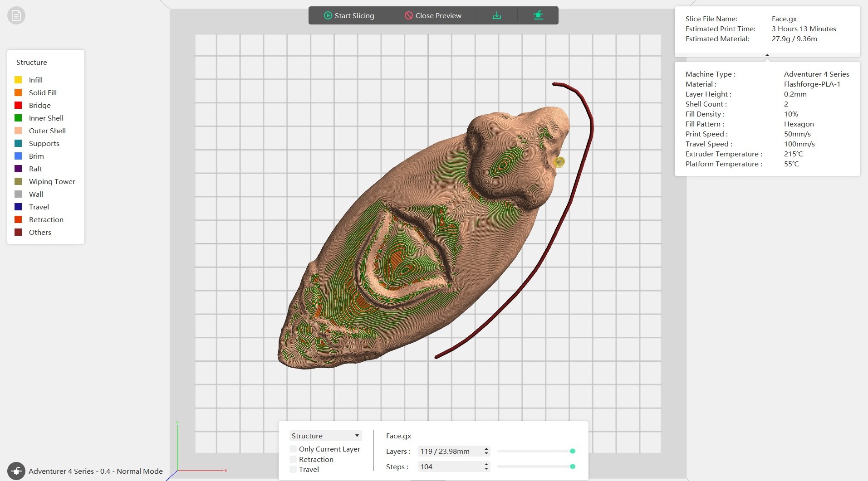Toggle the Travel checkbox in preview options
Viewport: 868px width, 481px height.
click(293, 469)
